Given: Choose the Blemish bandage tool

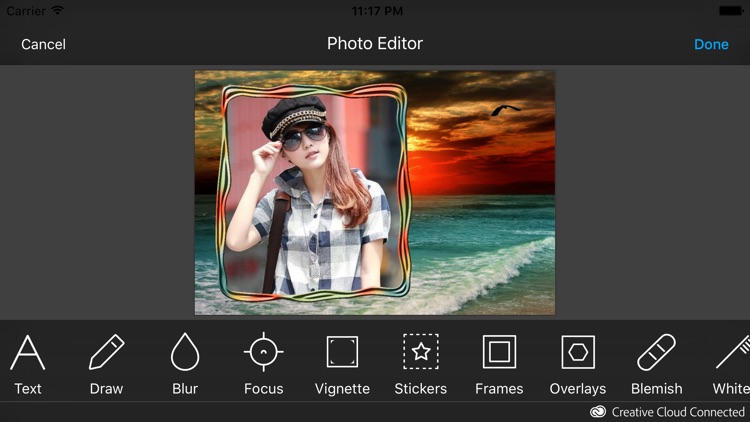Looking at the screenshot, I should pos(656,352).
